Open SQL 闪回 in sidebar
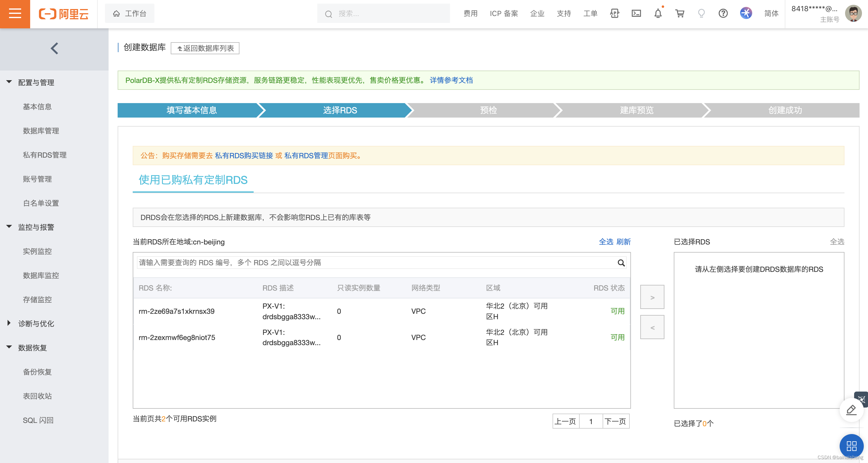Viewport: 868px width, 463px height. (x=38, y=420)
